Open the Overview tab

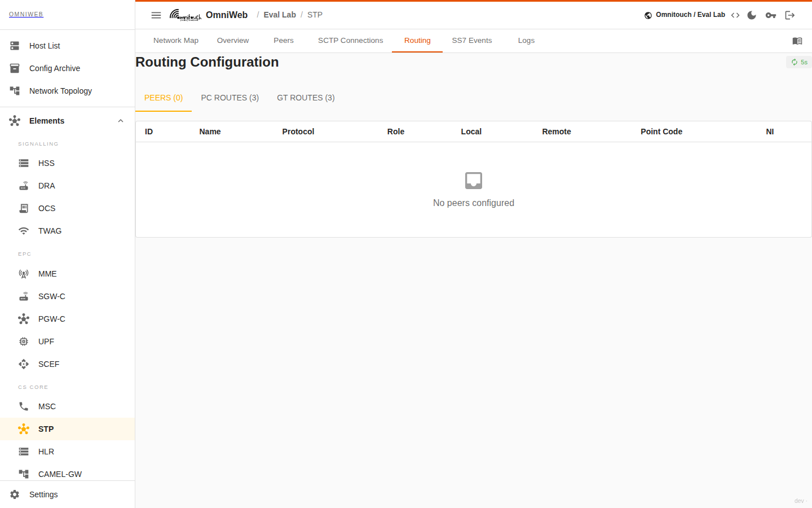click(233, 41)
